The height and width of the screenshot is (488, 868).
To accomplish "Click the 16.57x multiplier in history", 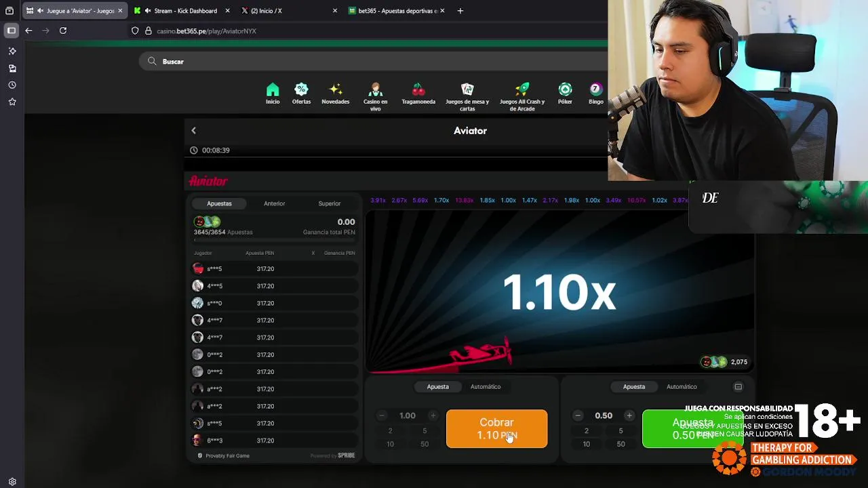I will pos(637,200).
